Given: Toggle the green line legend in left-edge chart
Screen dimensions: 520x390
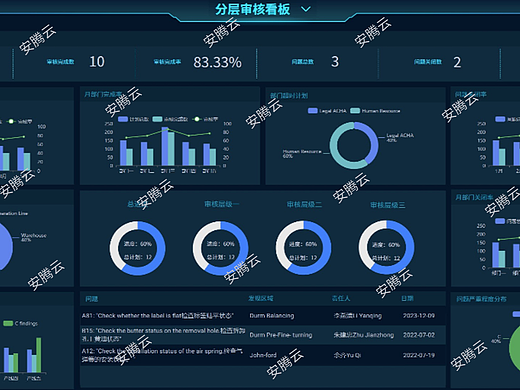Looking at the screenshot, I should click(11, 121).
